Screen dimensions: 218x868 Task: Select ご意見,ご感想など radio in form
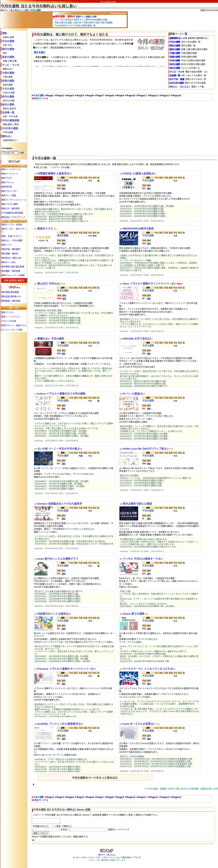coord(53,826)
